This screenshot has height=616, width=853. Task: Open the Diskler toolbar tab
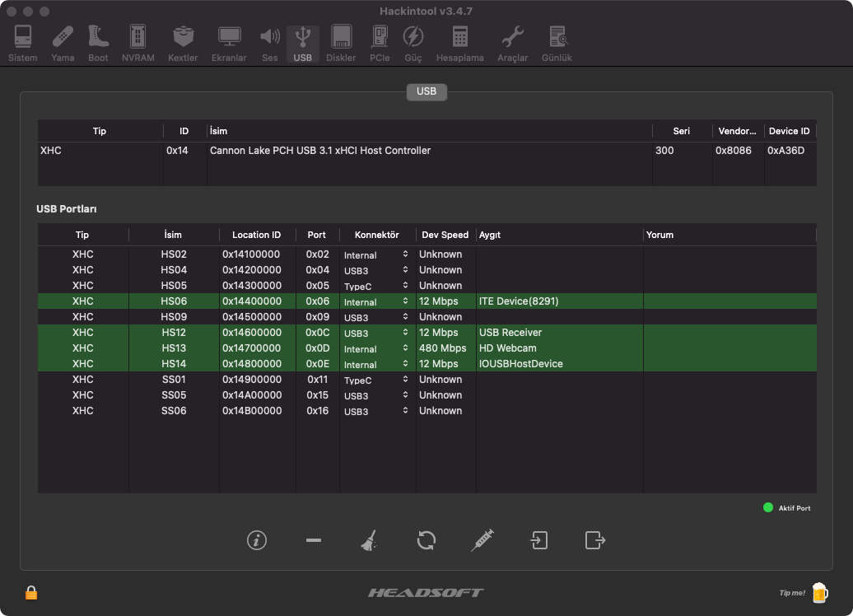(x=341, y=44)
